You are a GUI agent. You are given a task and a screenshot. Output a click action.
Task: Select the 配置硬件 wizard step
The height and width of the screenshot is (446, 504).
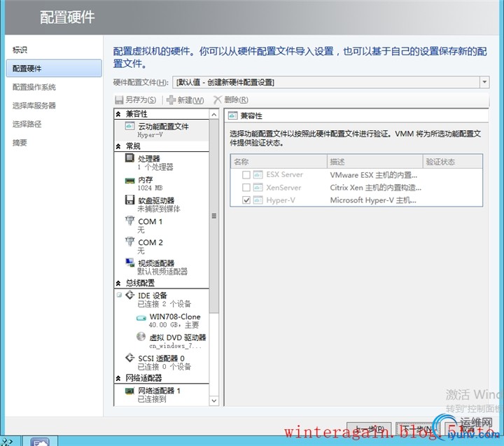tap(54, 68)
